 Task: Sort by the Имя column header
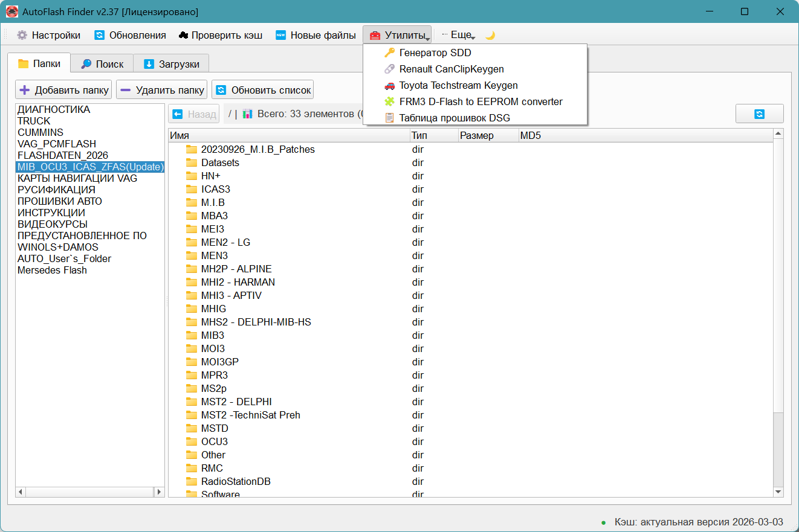[289, 135]
